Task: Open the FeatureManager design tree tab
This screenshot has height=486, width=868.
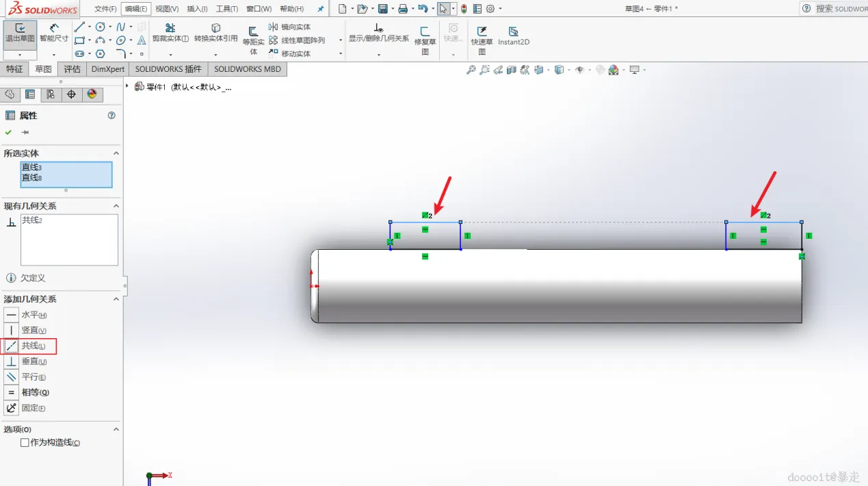Action: [10, 94]
